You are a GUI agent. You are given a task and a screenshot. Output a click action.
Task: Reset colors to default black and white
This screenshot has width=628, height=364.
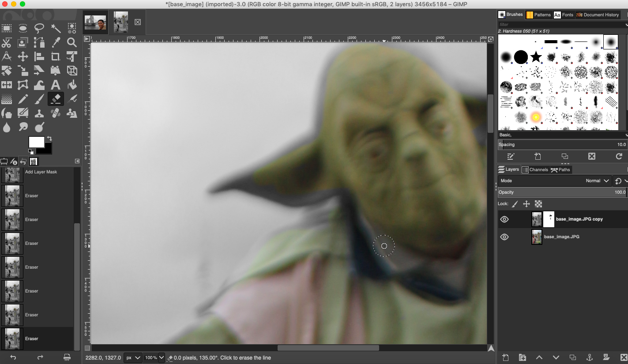point(31,152)
